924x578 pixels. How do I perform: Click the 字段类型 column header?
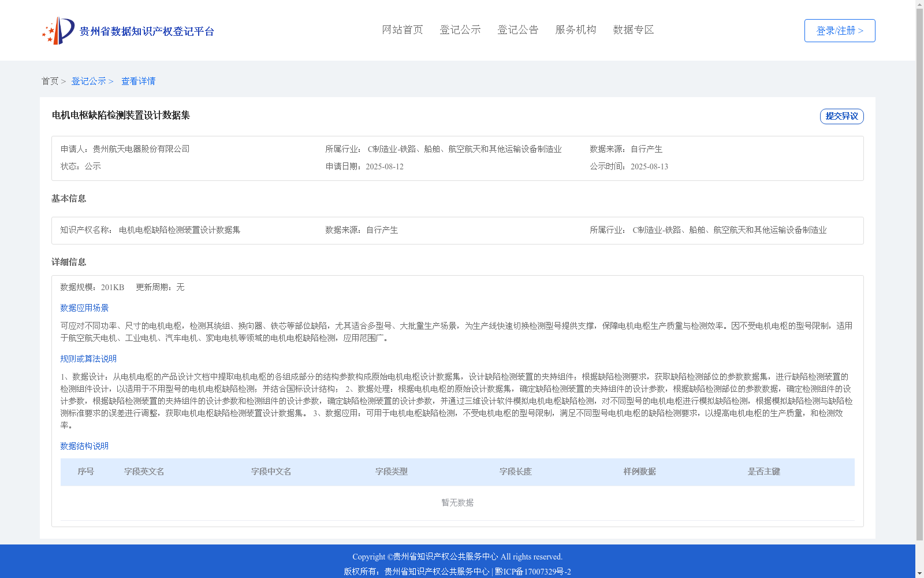[392, 472]
